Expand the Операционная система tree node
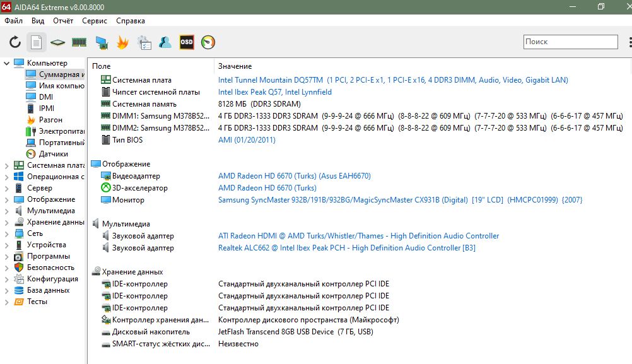The image size is (632, 364). point(6,177)
